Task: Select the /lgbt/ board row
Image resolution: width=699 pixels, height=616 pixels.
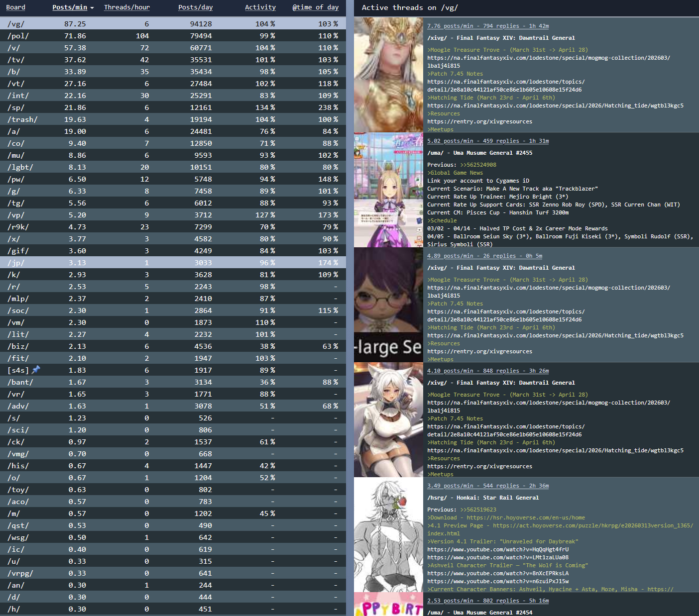Action: 173,167
